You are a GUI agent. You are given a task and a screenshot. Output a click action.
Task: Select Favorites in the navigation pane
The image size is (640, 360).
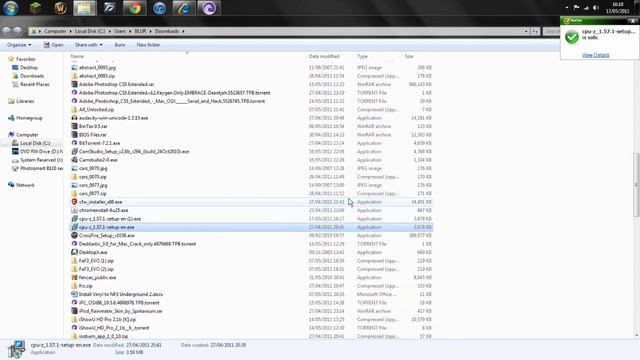coord(25,59)
